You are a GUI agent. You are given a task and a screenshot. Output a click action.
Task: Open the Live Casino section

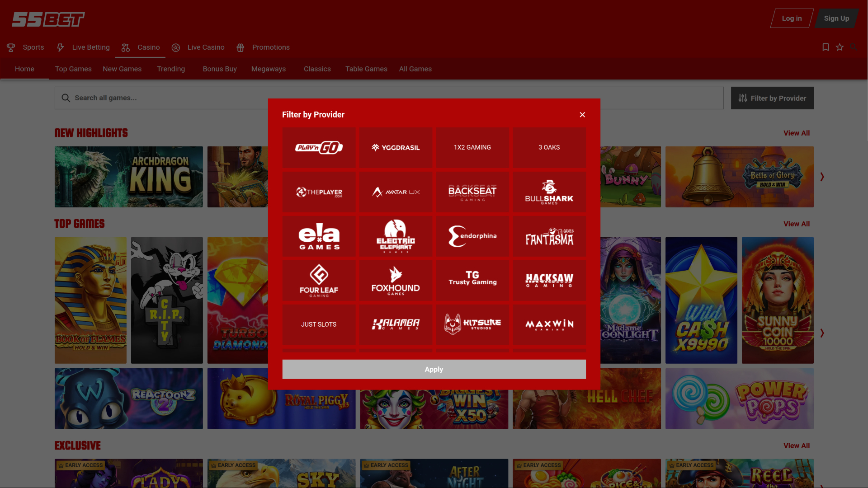click(198, 47)
